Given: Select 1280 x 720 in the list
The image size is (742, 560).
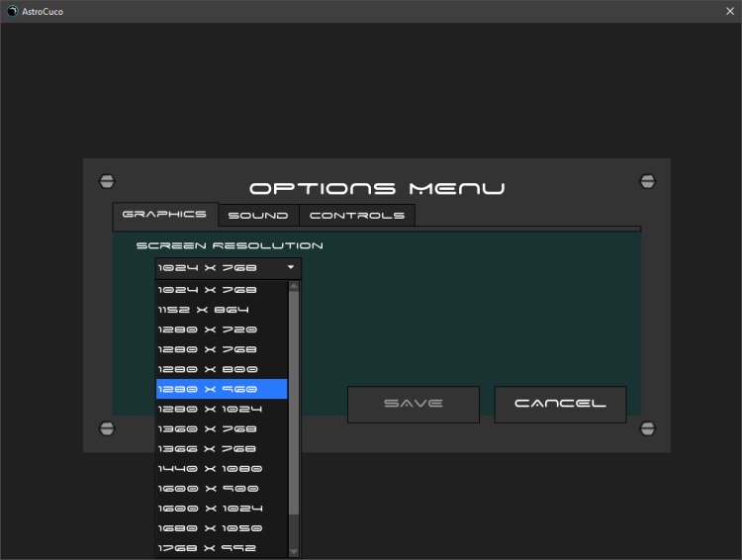Looking at the screenshot, I should point(222,329).
